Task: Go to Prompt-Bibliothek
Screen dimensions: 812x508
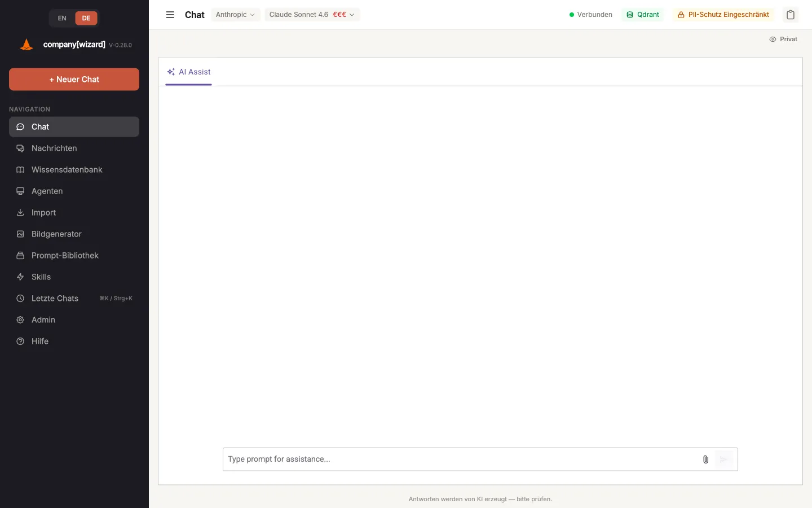Action: click(x=74, y=256)
